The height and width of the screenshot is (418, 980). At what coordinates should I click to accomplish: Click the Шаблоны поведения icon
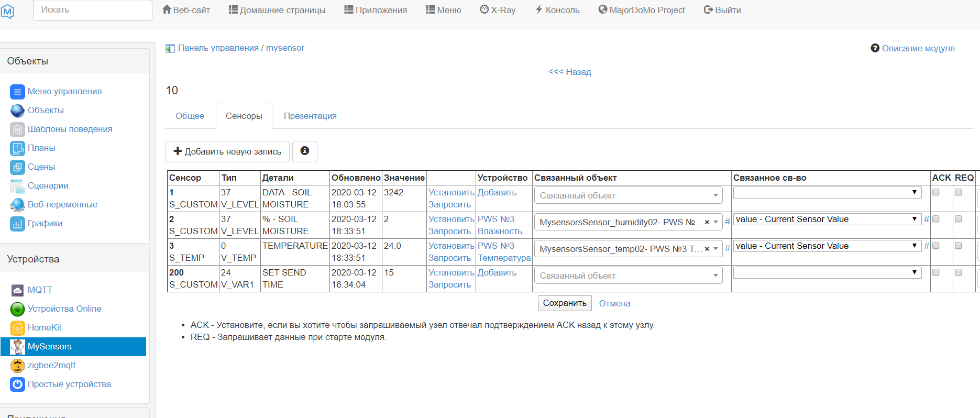pos(17,129)
